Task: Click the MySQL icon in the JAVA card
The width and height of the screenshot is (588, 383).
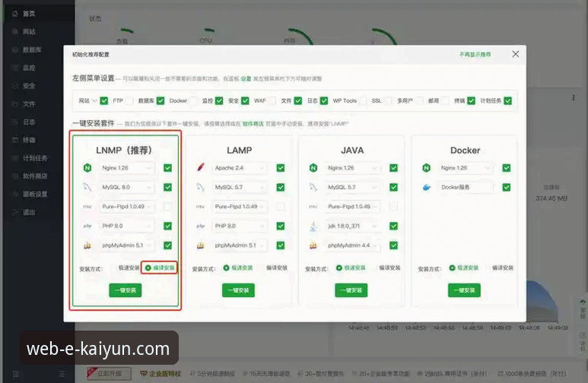Action: click(313, 187)
